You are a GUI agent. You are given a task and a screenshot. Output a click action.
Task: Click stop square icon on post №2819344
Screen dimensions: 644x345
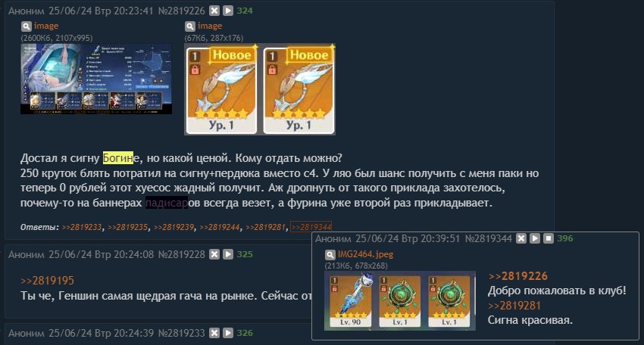click(549, 238)
